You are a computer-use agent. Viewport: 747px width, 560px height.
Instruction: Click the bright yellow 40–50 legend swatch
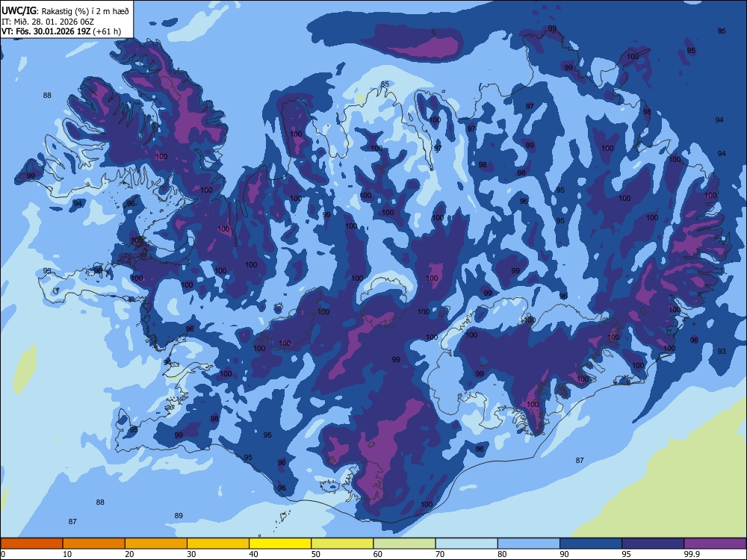point(280,544)
